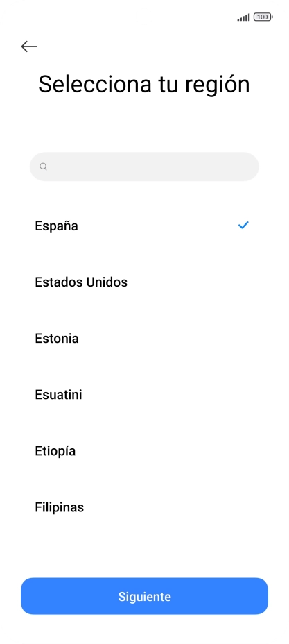This screenshot has width=289, height=644.
Task: Check the battery indicator in the status bar
Action: click(x=263, y=17)
